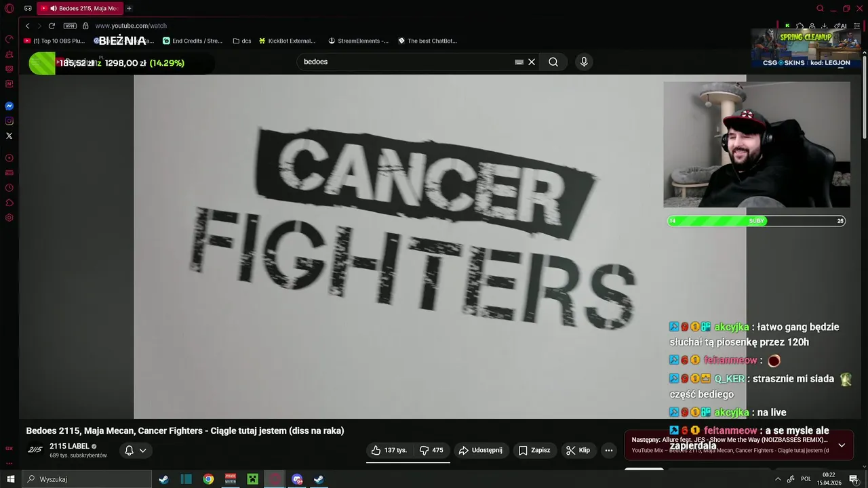Click the YouTube search magnifier button
The image size is (868, 488).
pos(553,62)
